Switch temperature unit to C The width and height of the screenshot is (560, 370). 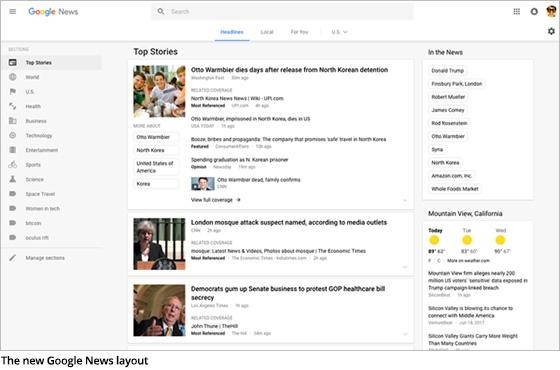(x=439, y=261)
